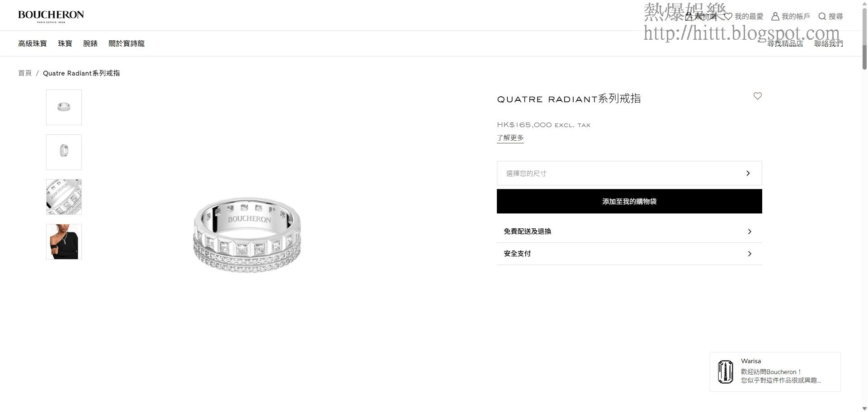Expand the 免費配送及退換 section

tap(629, 232)
